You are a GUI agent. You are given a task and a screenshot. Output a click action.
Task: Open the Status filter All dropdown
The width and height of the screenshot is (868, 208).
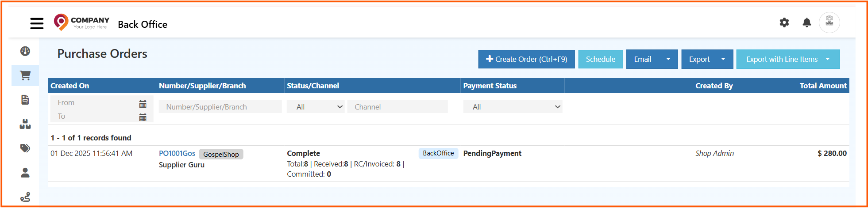pos(315,107)
